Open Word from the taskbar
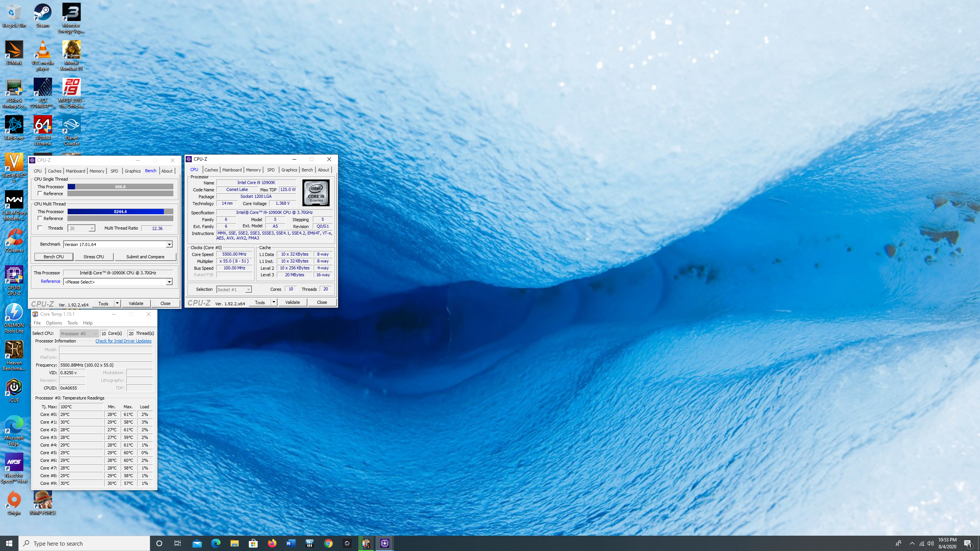The image size is (980, 551). (291, 543)
